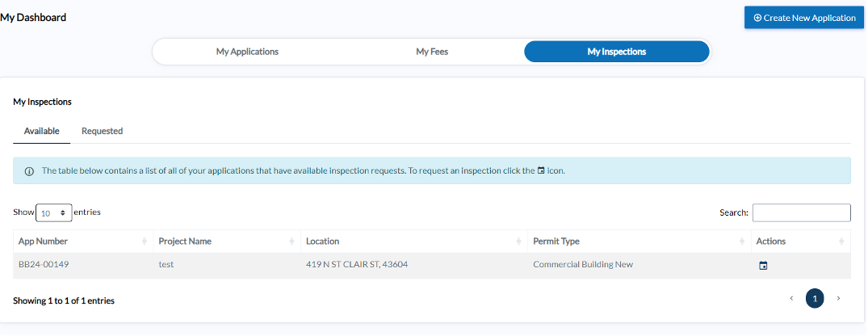Sort by Location column arrows
Screen dimensions: 868x336
pyautogui.click(x=519, y=241)
